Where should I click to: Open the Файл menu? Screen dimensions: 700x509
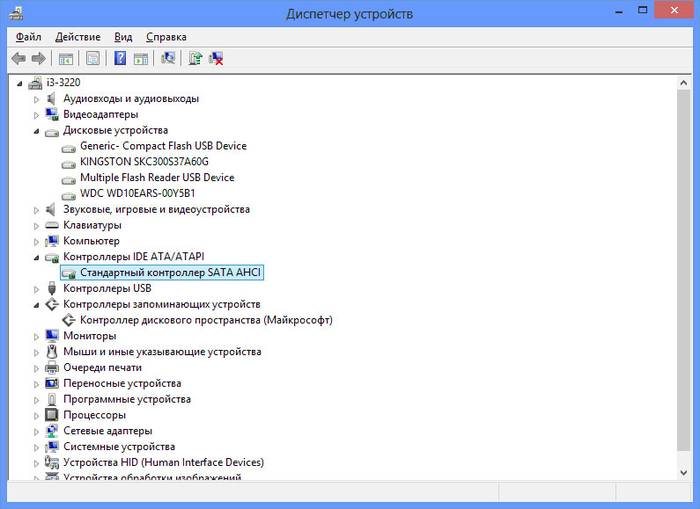(28, 36)
